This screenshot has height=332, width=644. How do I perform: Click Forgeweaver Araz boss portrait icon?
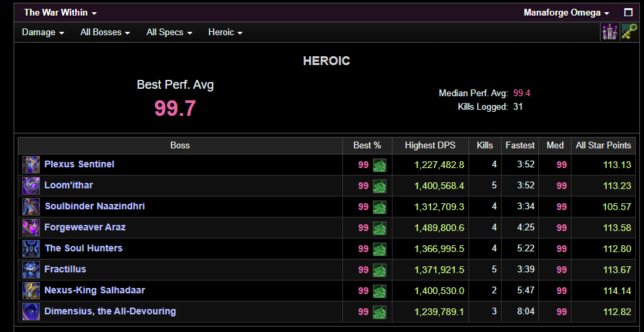(x=31, y=228)
